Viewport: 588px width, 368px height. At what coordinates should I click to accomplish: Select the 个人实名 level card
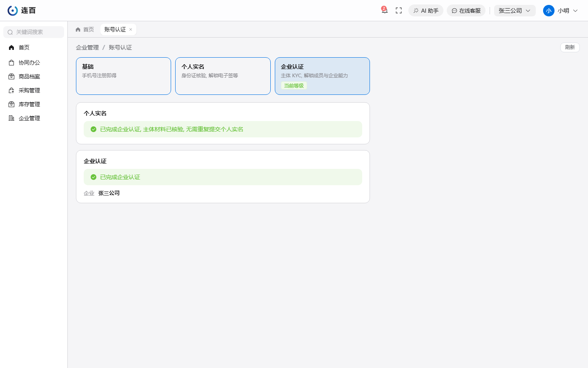223,76
